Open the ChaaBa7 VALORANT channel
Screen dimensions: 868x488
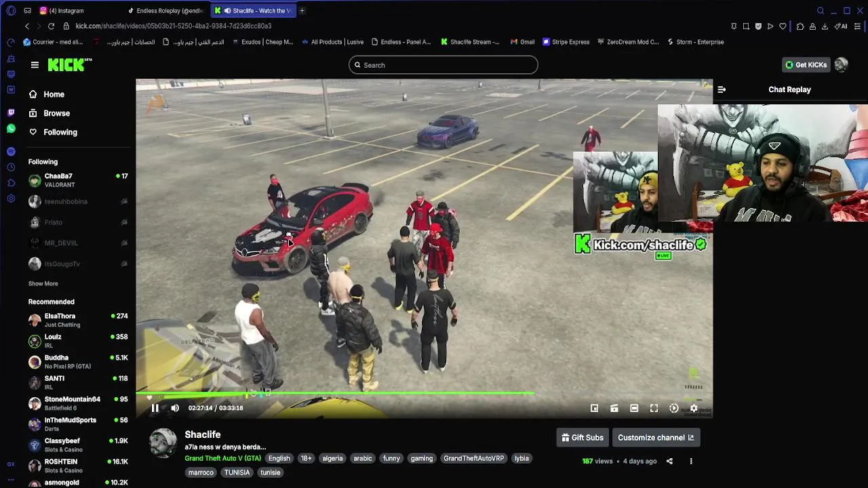click(78, 180)
